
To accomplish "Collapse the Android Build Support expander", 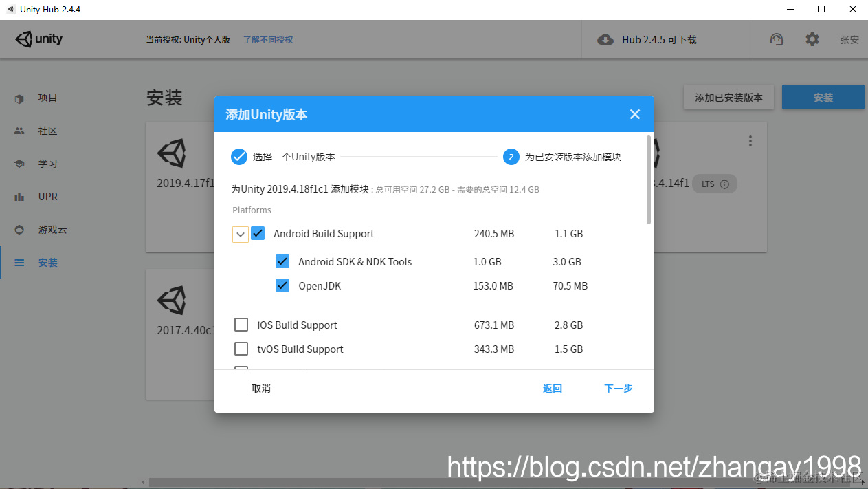I will click(x=240, y=234).
